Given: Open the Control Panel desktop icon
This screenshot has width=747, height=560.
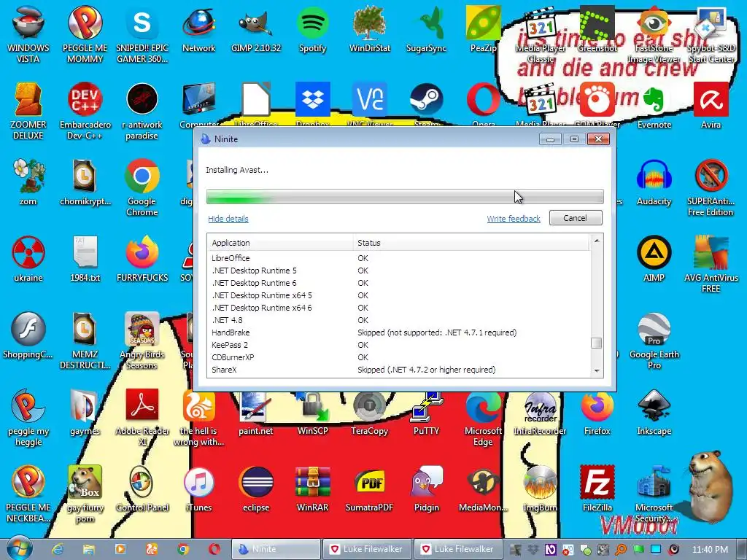Looking at the screenshot, I should point(142,489).
